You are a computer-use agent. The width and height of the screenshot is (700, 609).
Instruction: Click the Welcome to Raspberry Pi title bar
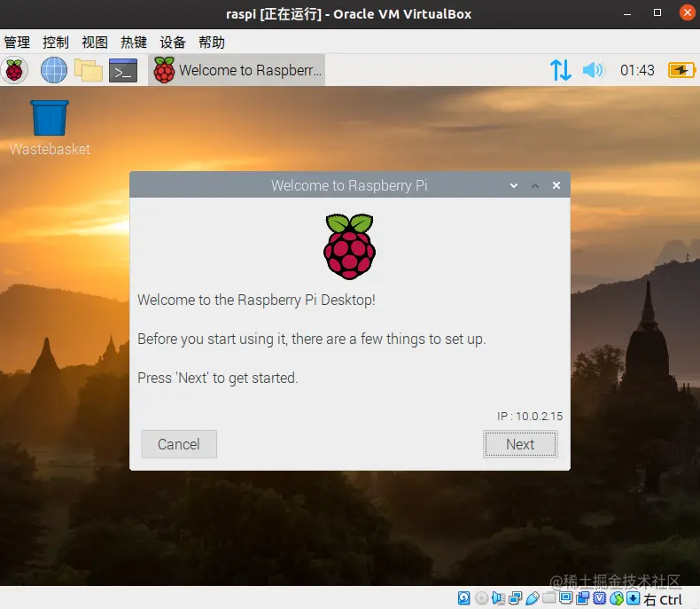coord(349,185)
